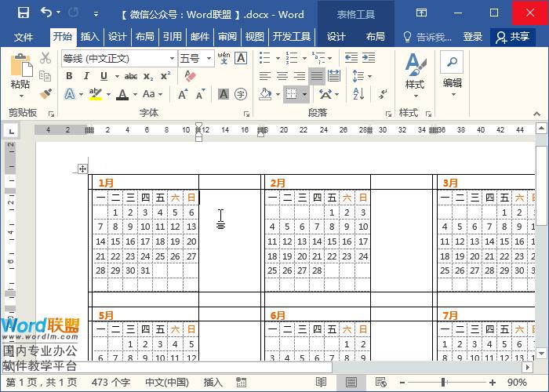
Task: Click the 告诉我 search box
Action: tap(427, 36)
